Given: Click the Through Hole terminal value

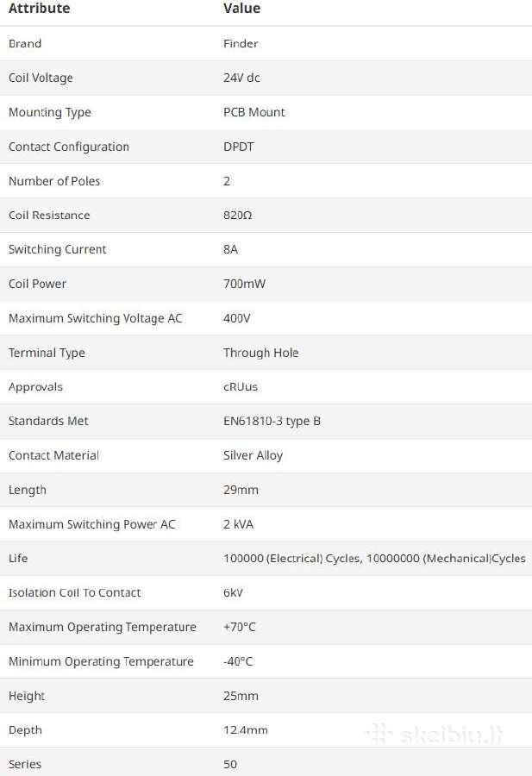Looking at the screenshot, I should coord(260,353).
